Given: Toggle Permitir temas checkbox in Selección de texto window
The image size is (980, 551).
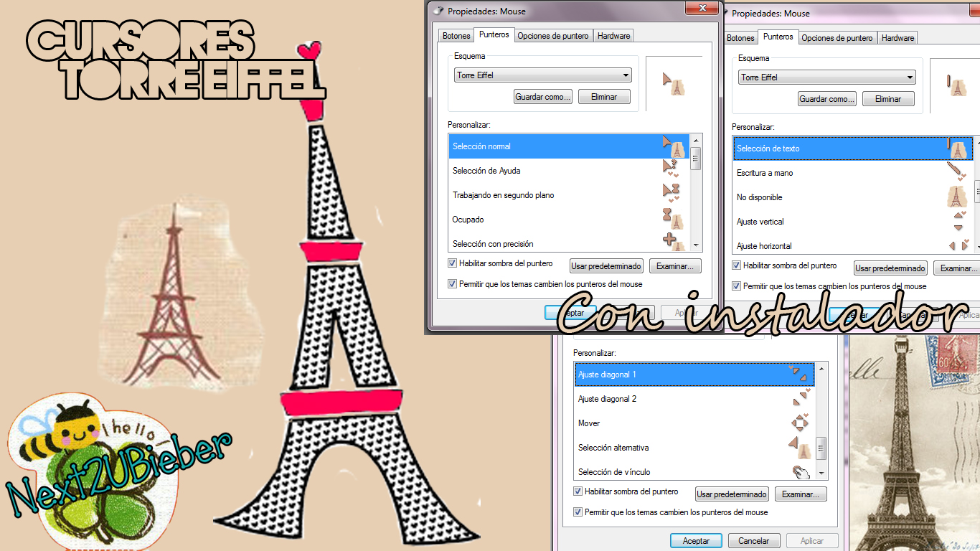Looking at the screenshot, I should [736, 286].
